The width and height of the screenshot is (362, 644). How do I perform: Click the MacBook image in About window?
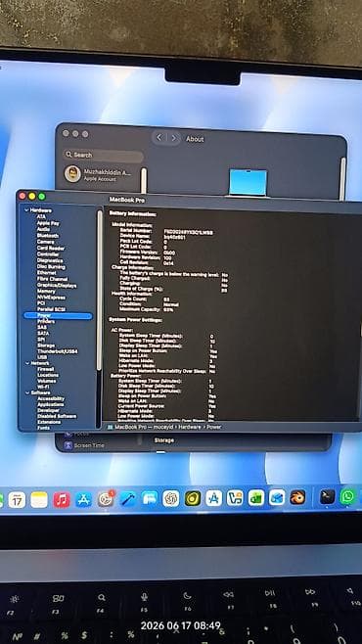click(248, 182)
